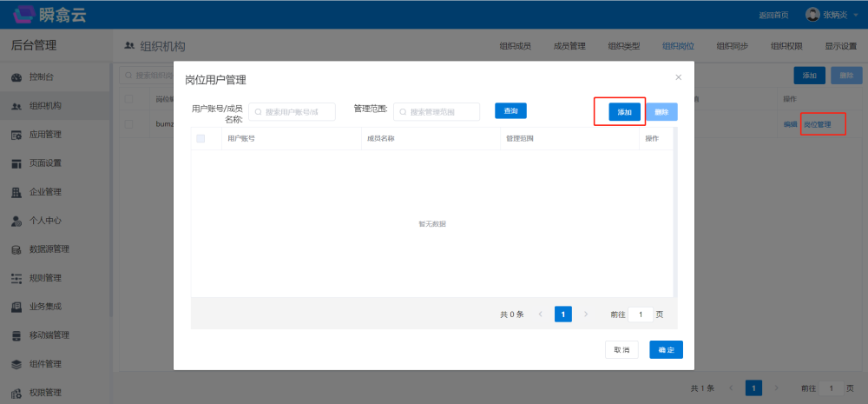Switch to the 组织成员 tab
Image resolution: width=868 pixels, height=404 pixels.
click(x=515, y=46)
